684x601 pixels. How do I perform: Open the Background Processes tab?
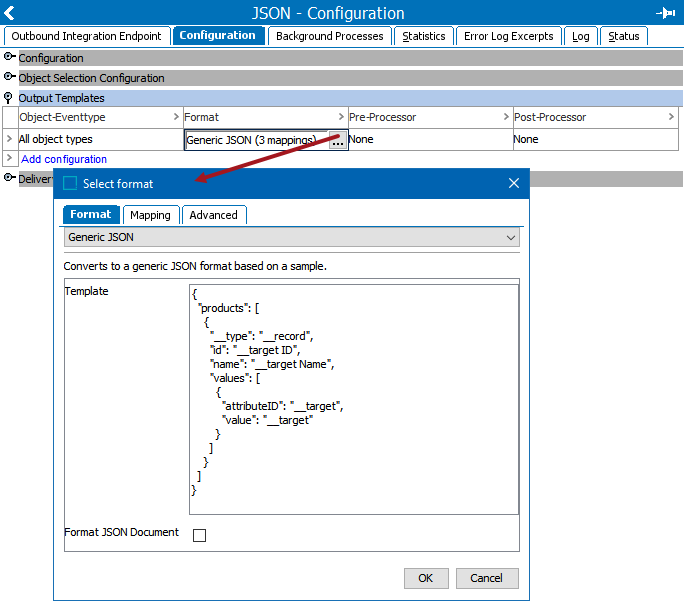point(329,36)
